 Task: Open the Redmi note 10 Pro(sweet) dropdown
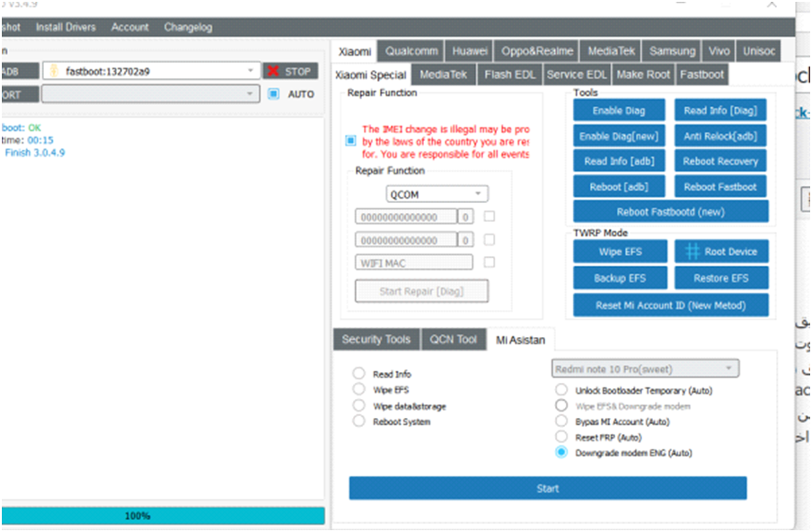point(645,368)
